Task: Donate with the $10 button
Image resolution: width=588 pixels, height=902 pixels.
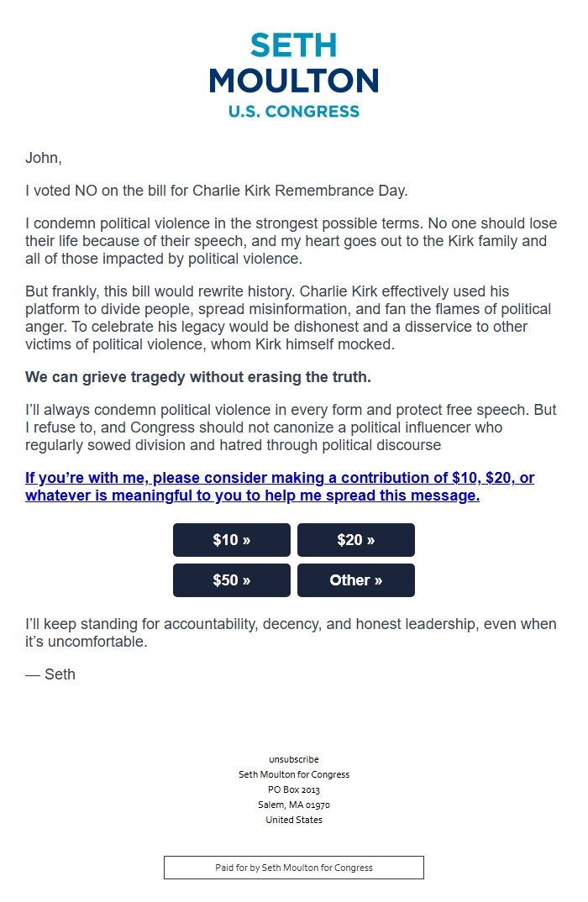Action: click(232, 540)
